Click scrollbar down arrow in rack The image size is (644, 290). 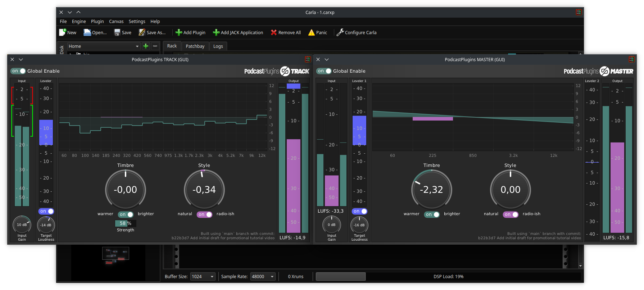[x=580, y=266]
